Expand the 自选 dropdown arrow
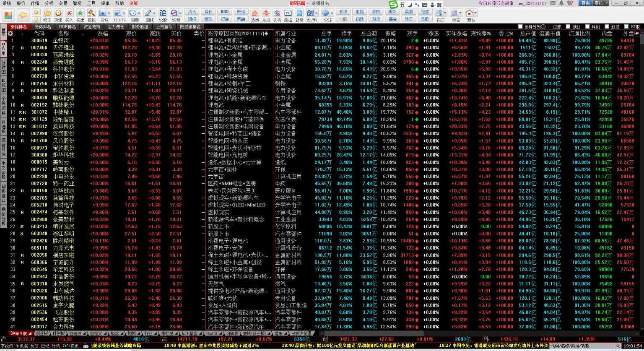 pyautogui.click(x=109, y=13)
